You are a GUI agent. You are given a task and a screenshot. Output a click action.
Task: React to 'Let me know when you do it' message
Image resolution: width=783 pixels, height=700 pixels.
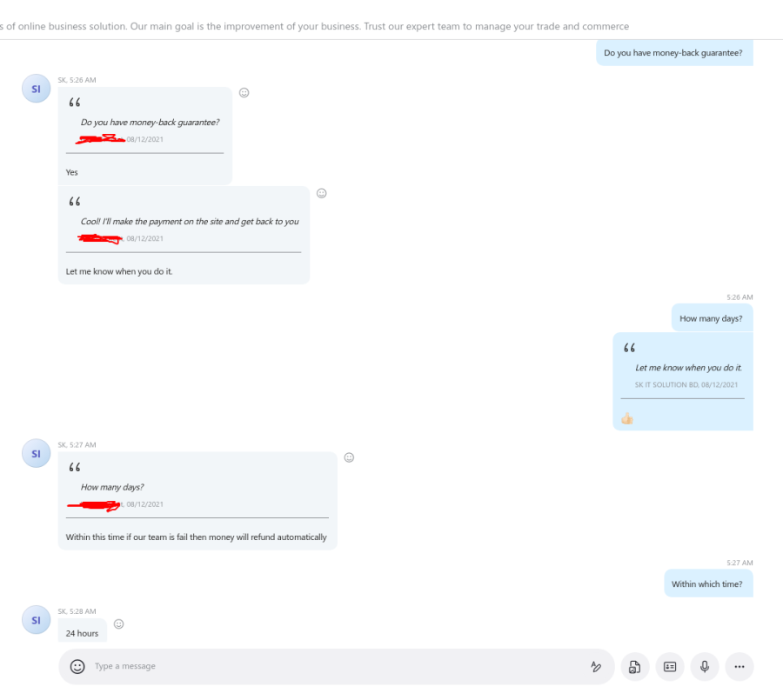click(x=322, y=193)
